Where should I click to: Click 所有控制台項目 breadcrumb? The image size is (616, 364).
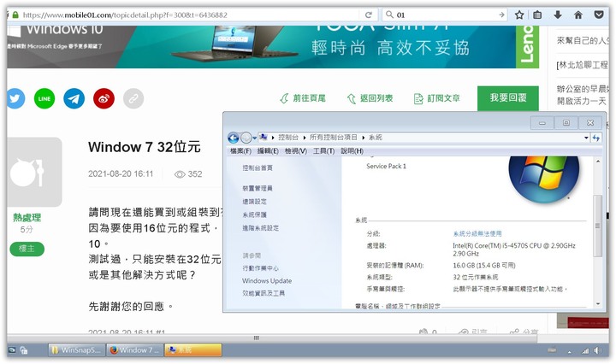coord(334,138)
